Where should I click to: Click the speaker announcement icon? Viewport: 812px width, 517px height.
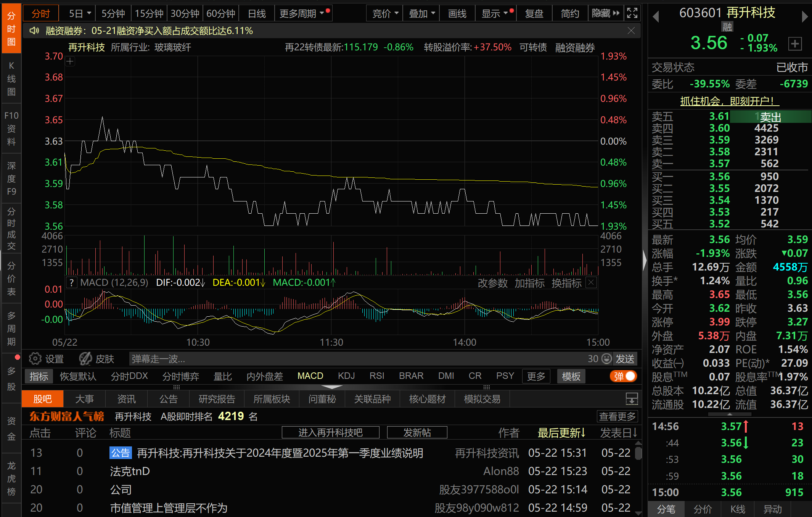click(x=35, y=31)
